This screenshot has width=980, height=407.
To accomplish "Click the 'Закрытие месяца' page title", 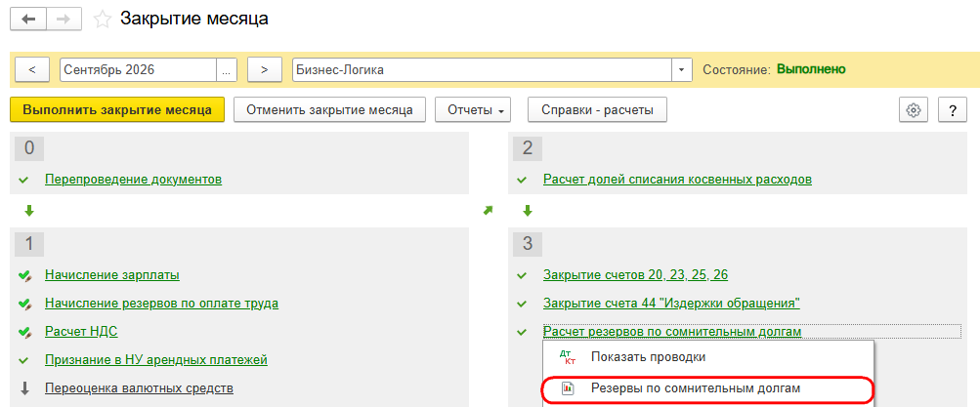I will click(x=194, y=19).
